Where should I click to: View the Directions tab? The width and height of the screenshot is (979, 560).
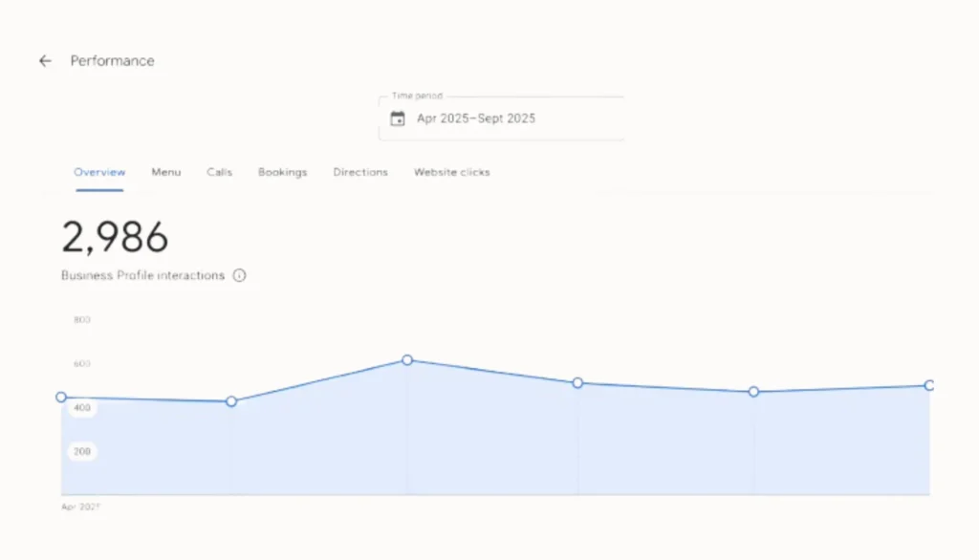(x=360, y=172)
